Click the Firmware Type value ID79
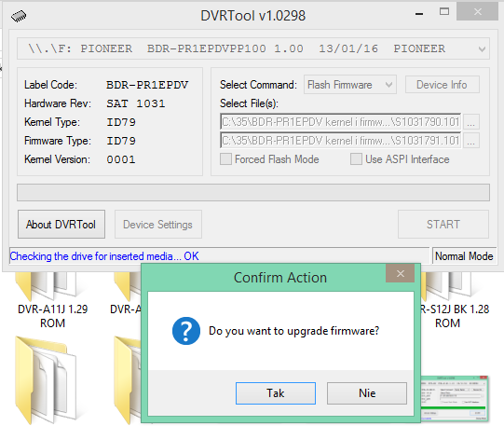The image size is (504, 426). [121, 141]
